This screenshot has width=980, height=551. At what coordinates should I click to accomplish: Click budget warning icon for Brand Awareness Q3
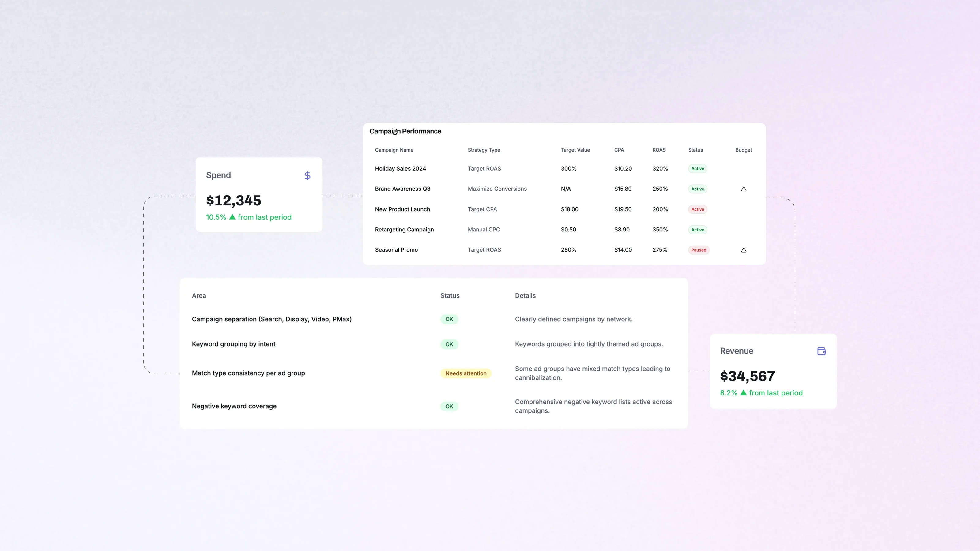[743, 189]
